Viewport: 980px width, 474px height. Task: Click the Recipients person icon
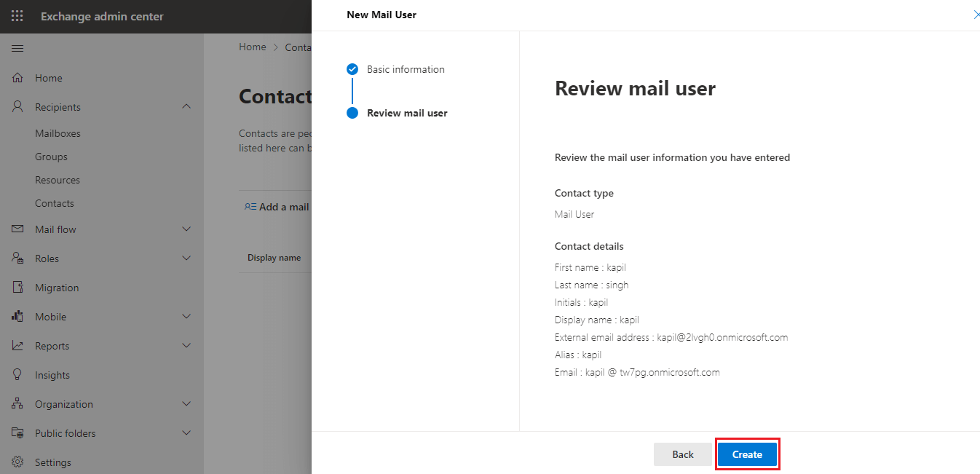[18, 107]
